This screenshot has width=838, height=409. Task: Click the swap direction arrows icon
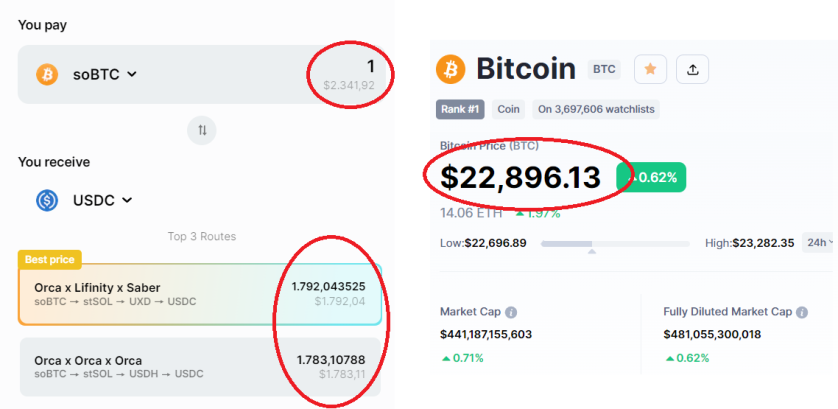[202, 130]
